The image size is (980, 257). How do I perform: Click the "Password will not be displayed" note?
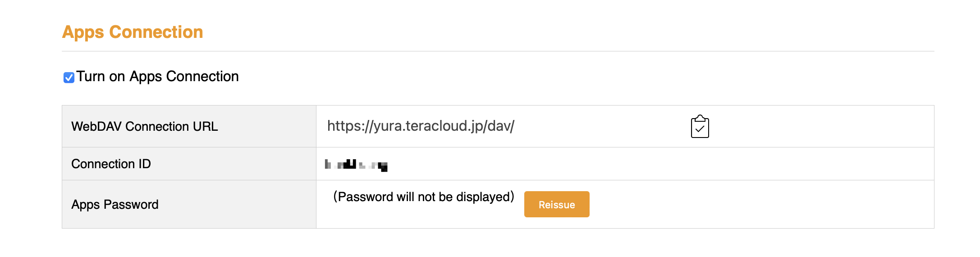point(424,197)
